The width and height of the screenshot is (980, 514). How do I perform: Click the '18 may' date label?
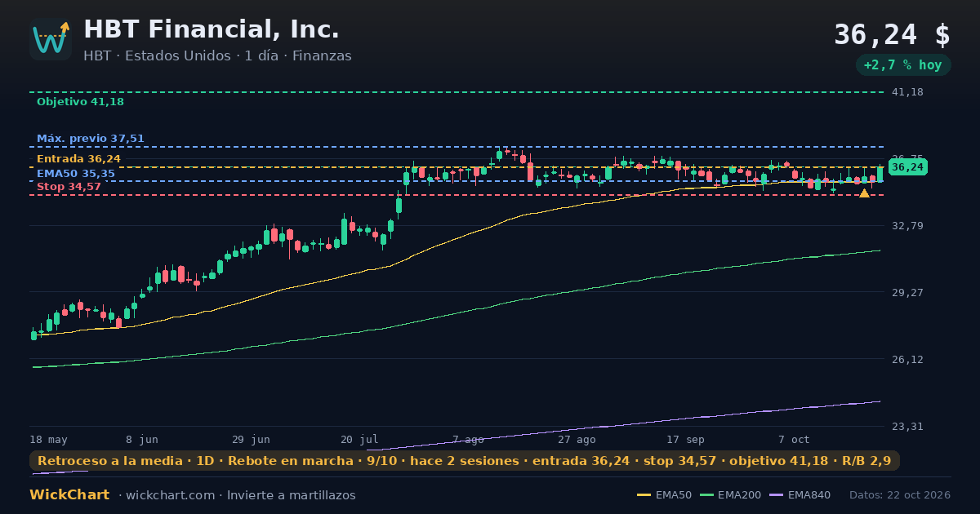pos(49,440)
